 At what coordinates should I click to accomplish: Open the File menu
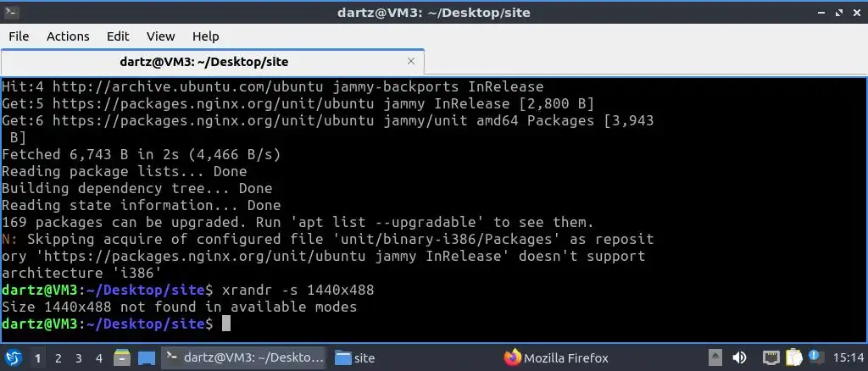click(x=19, y=36)
